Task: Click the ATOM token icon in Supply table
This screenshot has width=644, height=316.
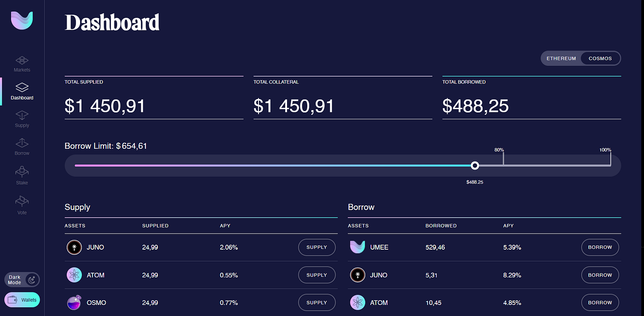Action: (x=74, y=275)
